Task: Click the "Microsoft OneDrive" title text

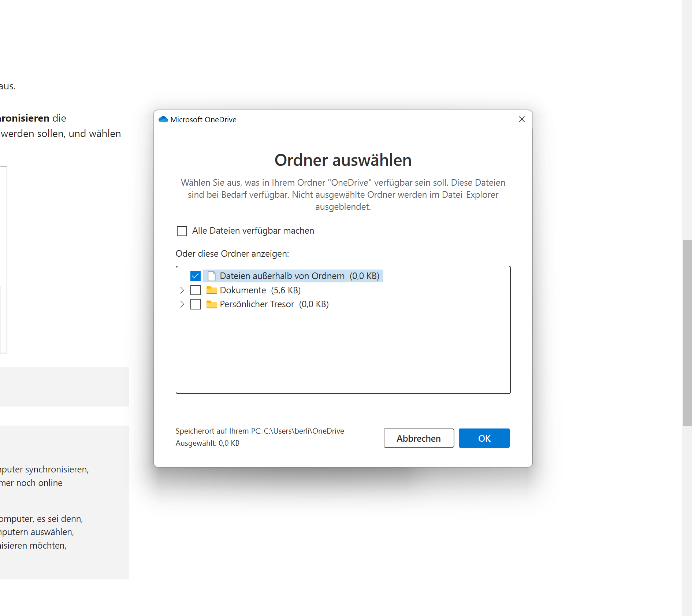Action: click(204, 119)
